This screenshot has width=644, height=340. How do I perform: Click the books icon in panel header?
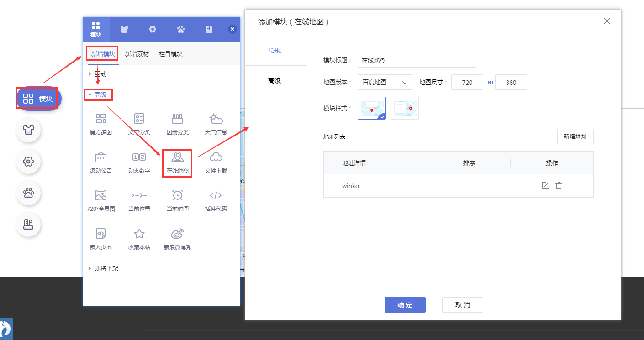tap(209, 29)
